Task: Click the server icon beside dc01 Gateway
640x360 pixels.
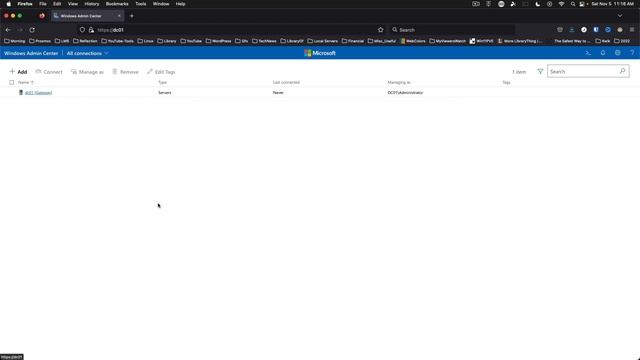Action: coord(21,93)
